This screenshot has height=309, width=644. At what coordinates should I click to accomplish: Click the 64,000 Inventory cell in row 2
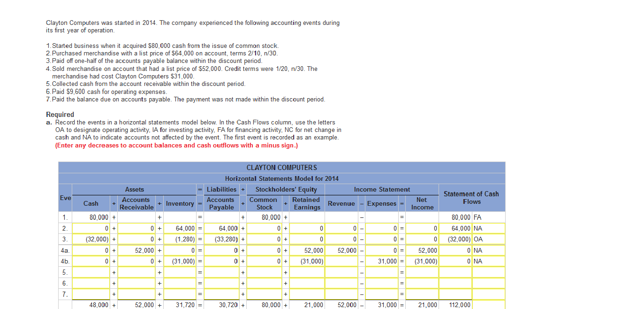pyautogui.click(x=179, y=228)
